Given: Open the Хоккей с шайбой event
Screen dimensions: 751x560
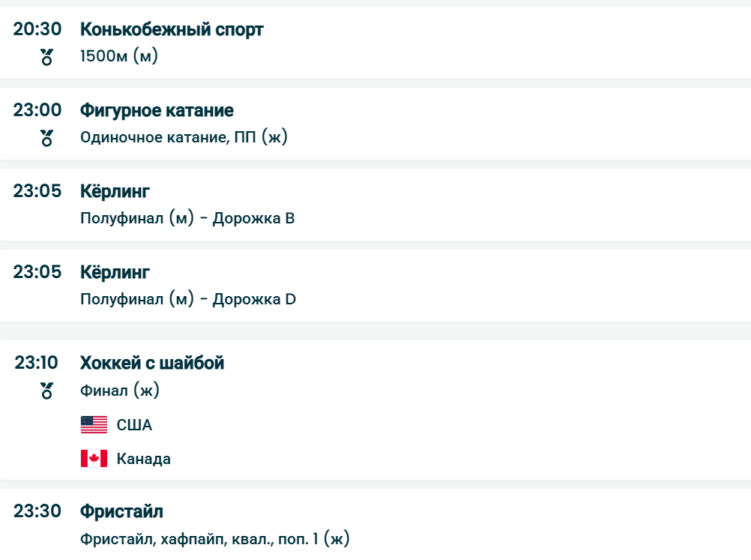Looking at the screenshot, I should pyautogui.click(x=152, y=364).
